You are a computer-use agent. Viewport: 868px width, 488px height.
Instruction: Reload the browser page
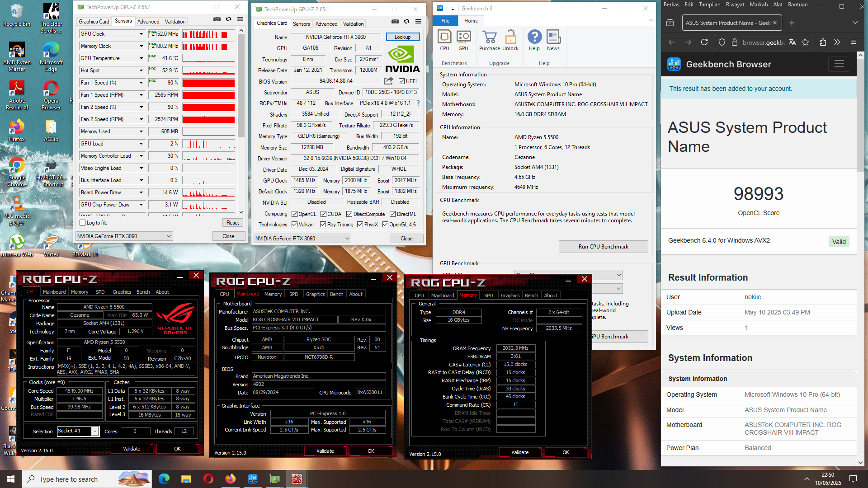704,42
